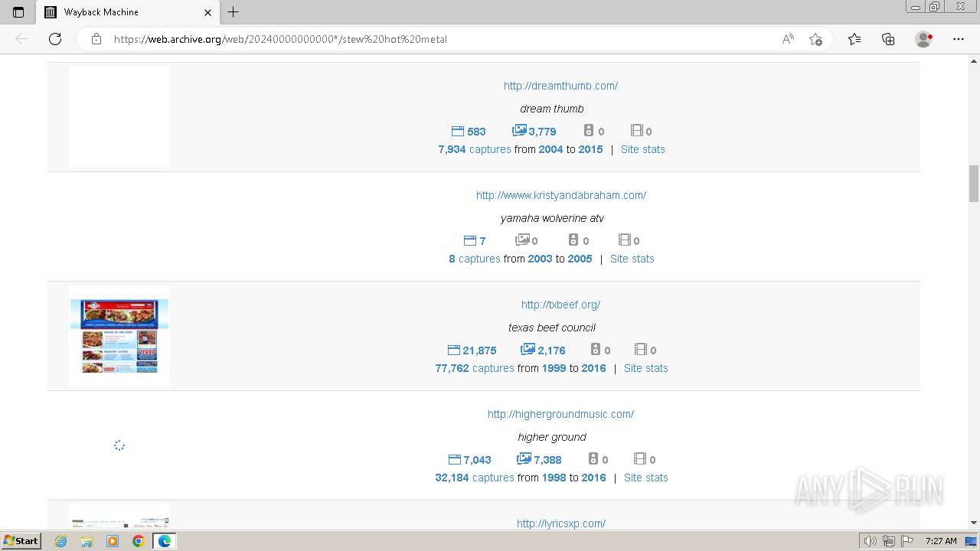Click the image count icon for kristyandabraham.com

[522, 240]
